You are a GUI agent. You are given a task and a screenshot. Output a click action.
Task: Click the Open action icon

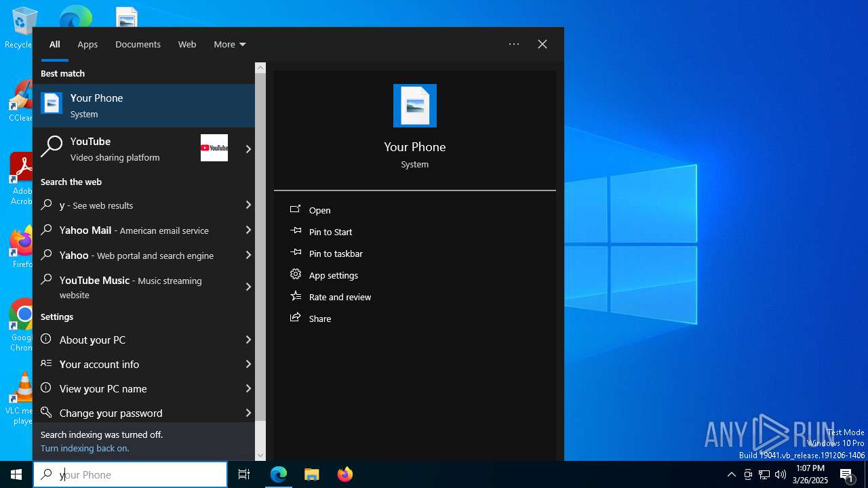point(295,209)
